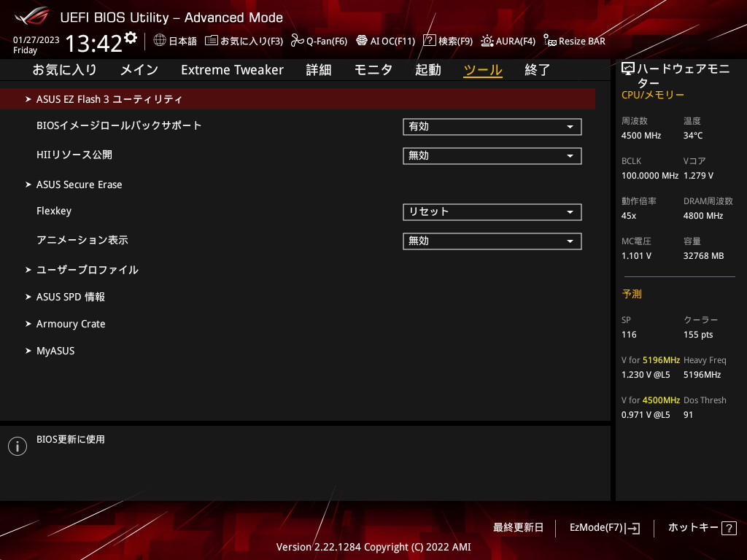
Task: Click the favorites list icon (F3)
Action: click(x=212, y=41)
